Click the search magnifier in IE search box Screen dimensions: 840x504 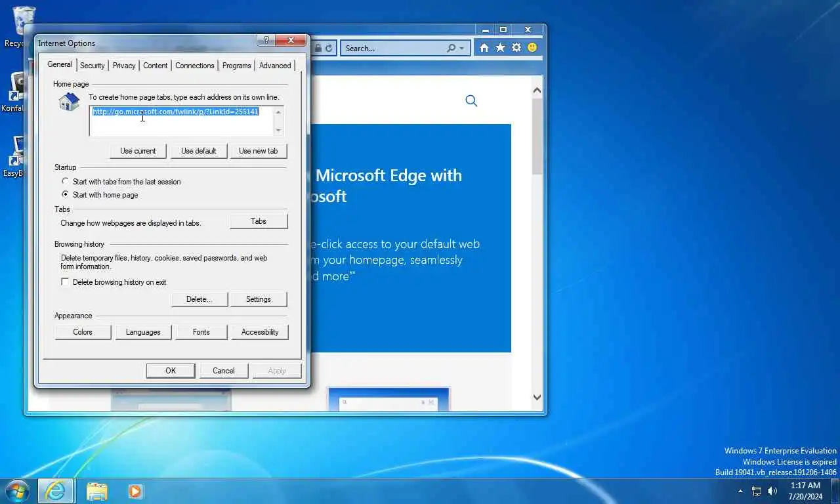451,48
